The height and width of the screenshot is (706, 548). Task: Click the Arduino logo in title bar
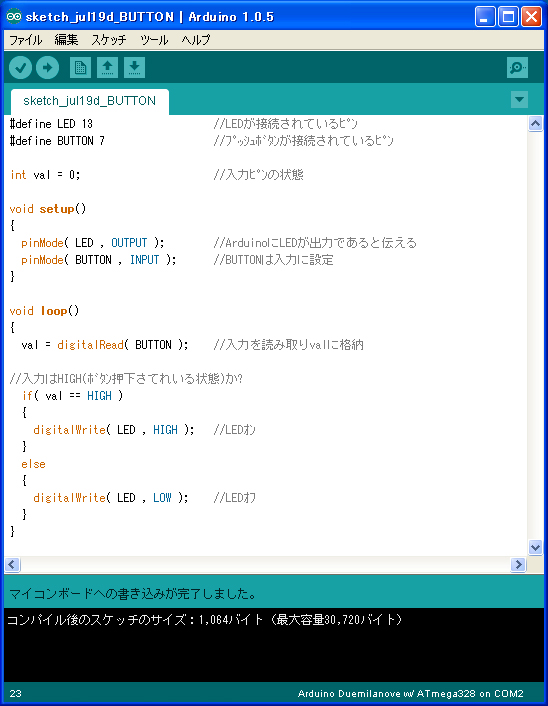(x=14, y=17)
